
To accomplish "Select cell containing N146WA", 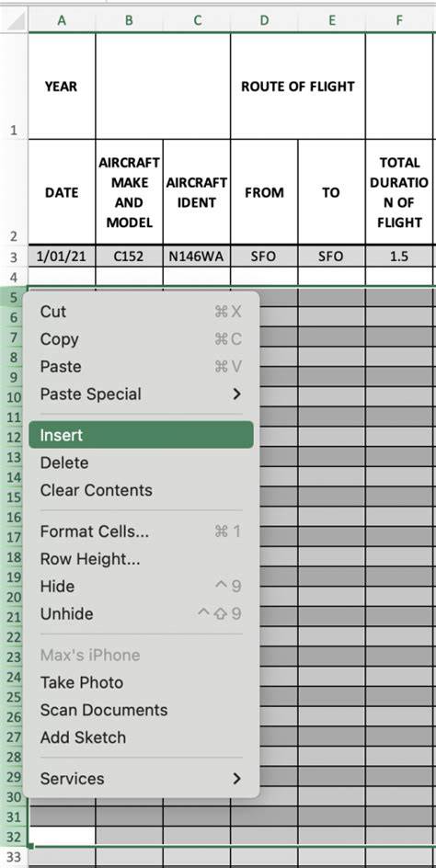I will (196, 257).
